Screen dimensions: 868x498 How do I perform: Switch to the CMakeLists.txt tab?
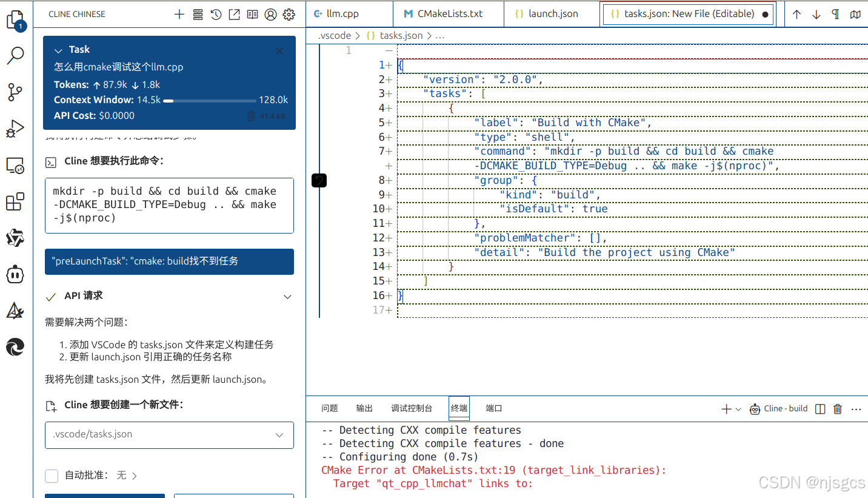pos(448,13)
